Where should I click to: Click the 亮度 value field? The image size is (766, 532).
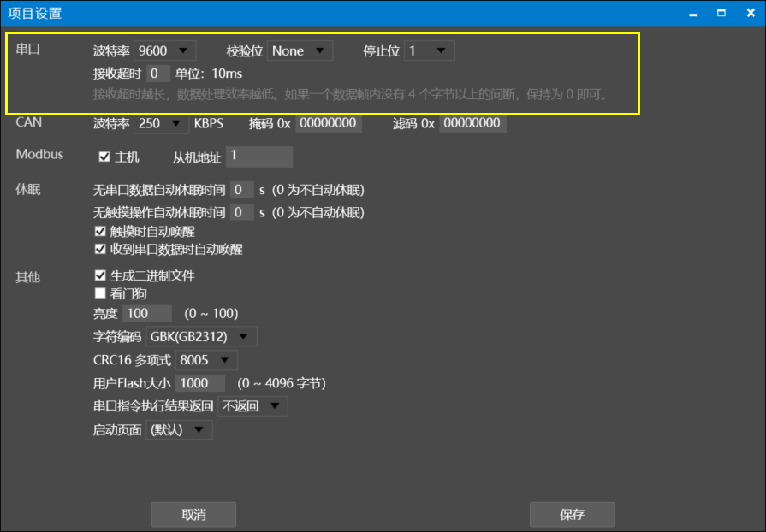[147, 313]
